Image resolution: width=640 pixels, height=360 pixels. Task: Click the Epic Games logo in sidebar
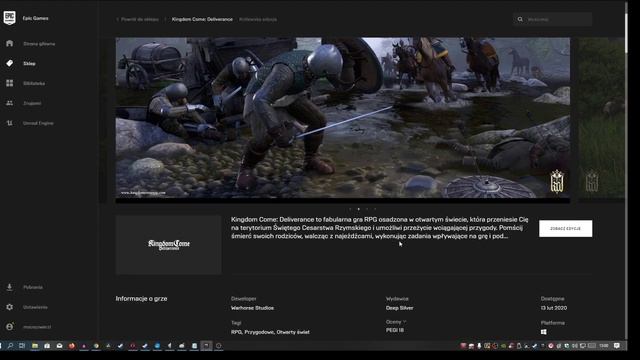9,18
